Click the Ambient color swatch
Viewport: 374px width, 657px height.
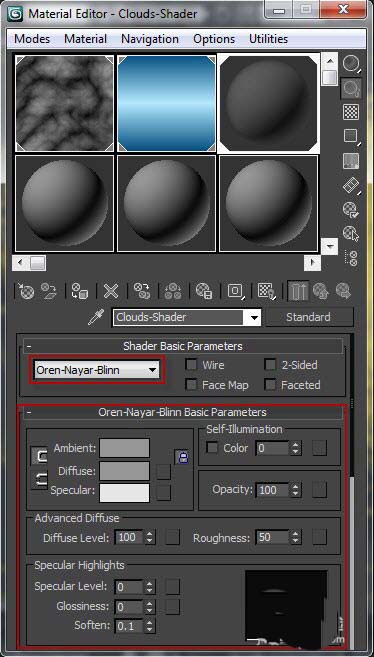[x=124, y=448]
